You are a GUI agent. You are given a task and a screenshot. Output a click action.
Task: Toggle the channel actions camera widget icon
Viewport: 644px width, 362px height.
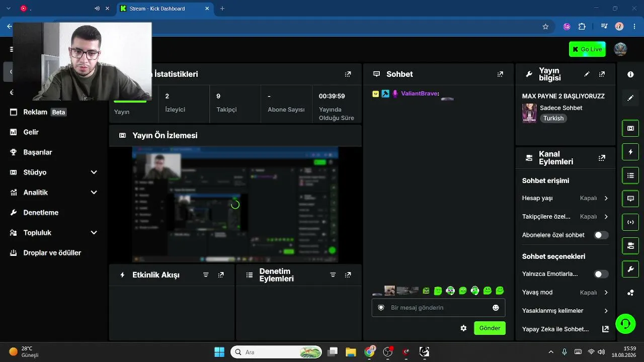pos(630,246)
